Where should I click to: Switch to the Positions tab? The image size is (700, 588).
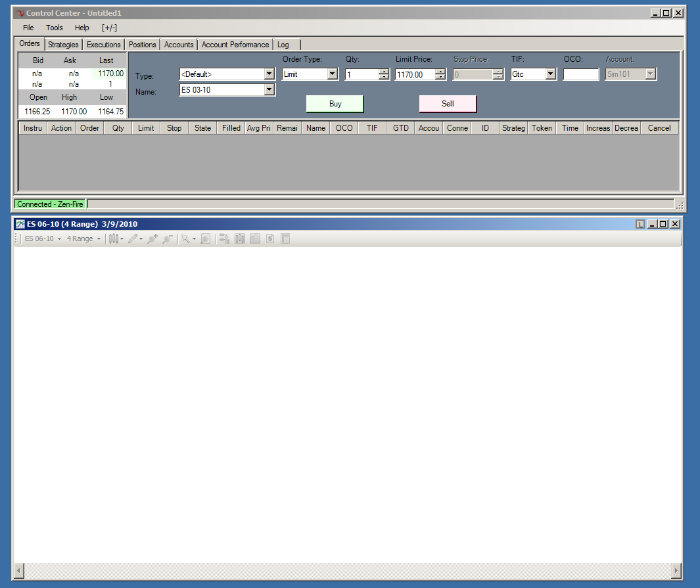[x=143, y=45]
